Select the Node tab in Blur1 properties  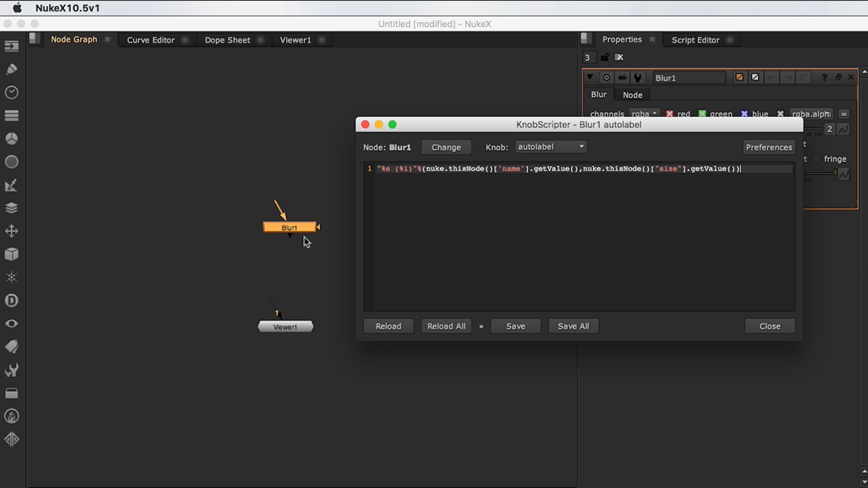tap(633, 95)
